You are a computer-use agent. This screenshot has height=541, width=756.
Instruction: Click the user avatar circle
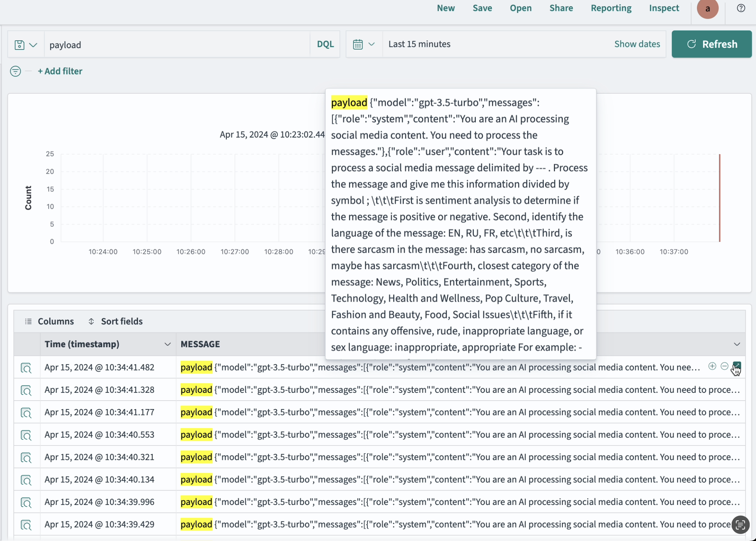tap(708, 9)
